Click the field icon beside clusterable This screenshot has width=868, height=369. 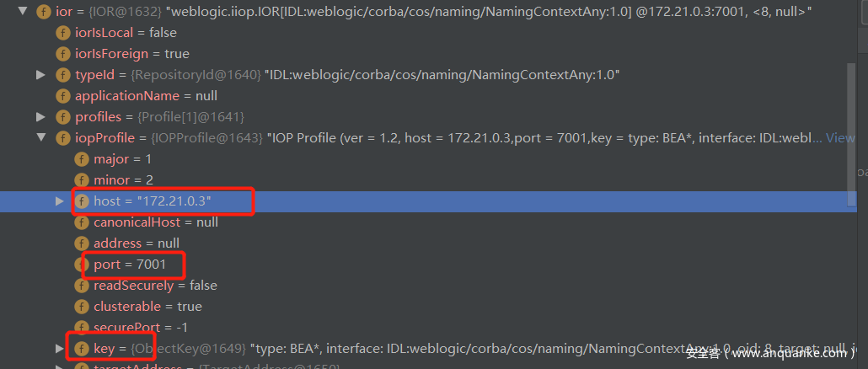pos(81,307)
